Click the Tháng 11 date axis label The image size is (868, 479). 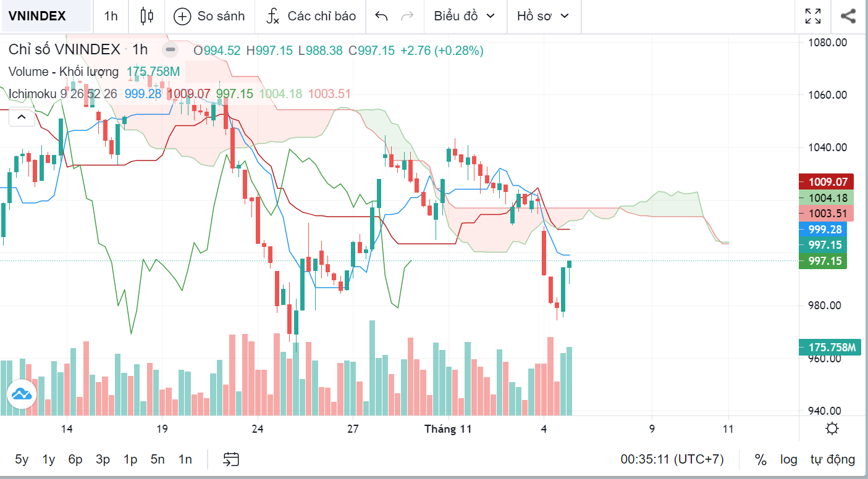tap(448, 429)
